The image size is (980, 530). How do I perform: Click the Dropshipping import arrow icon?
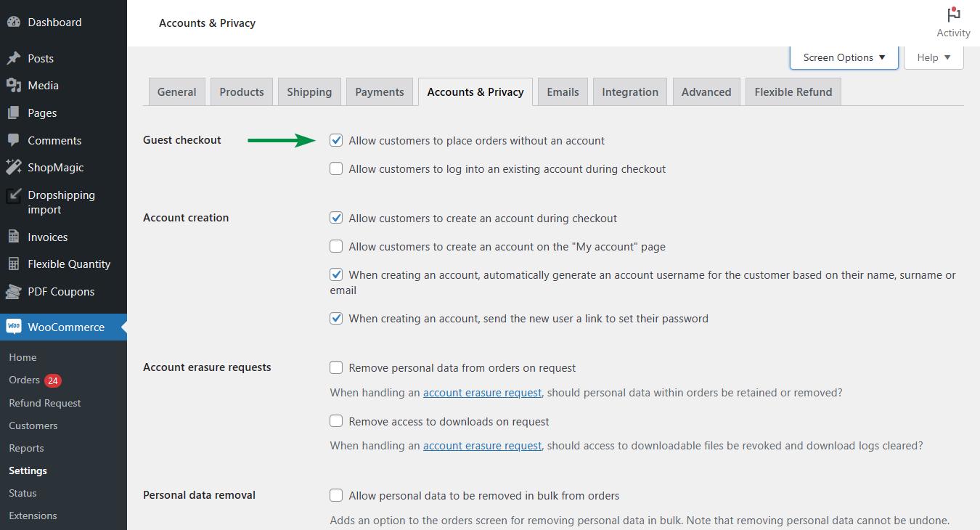(x=13, y=195)
